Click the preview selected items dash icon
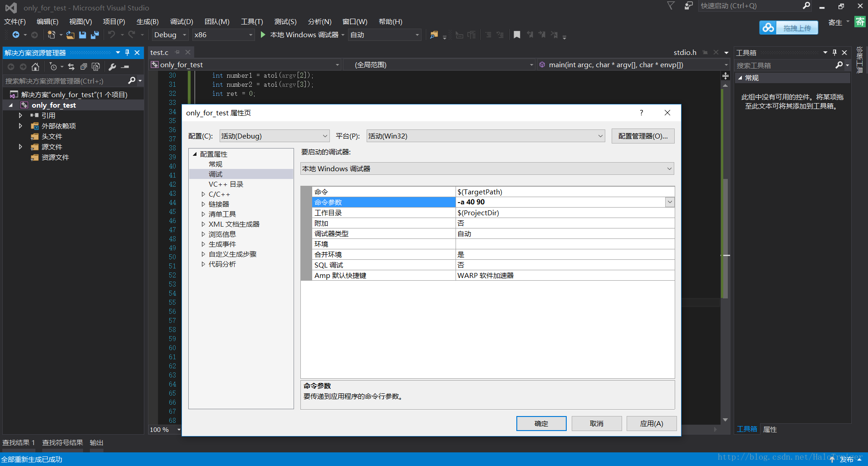Screen dimensions: 868x466 tap(125, 67)
